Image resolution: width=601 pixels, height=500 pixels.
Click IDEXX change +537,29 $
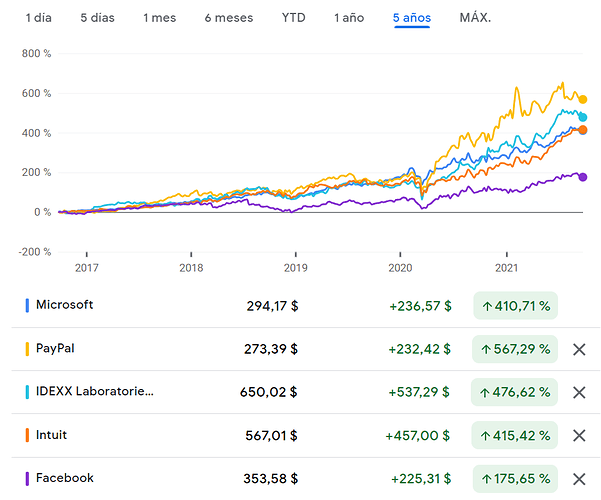coord(419,392)
